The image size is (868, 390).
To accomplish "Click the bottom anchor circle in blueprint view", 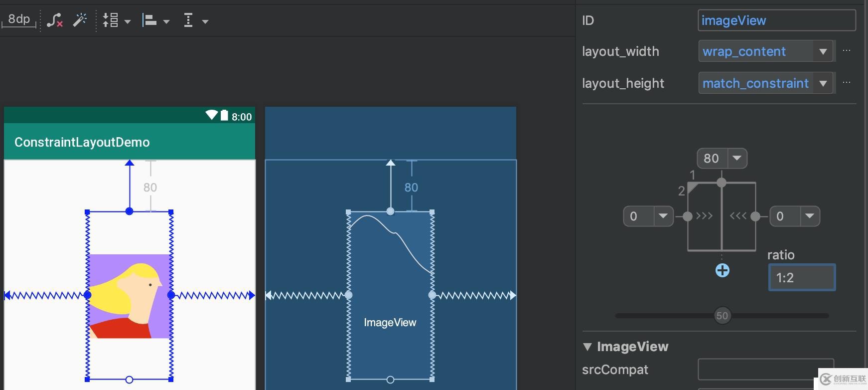I will (x=390, y=380).
